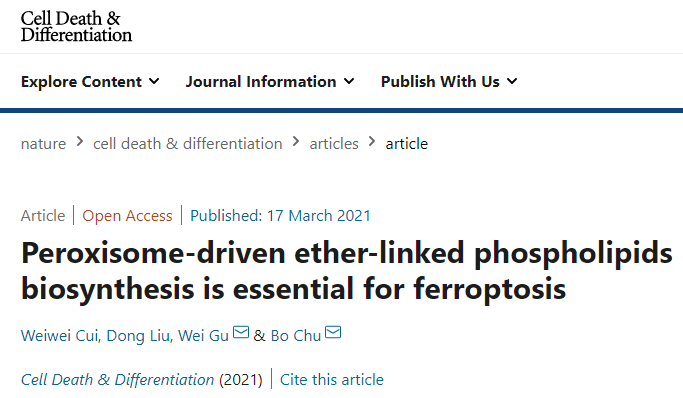
Task: Click the Open Access label
Action: 127,216
